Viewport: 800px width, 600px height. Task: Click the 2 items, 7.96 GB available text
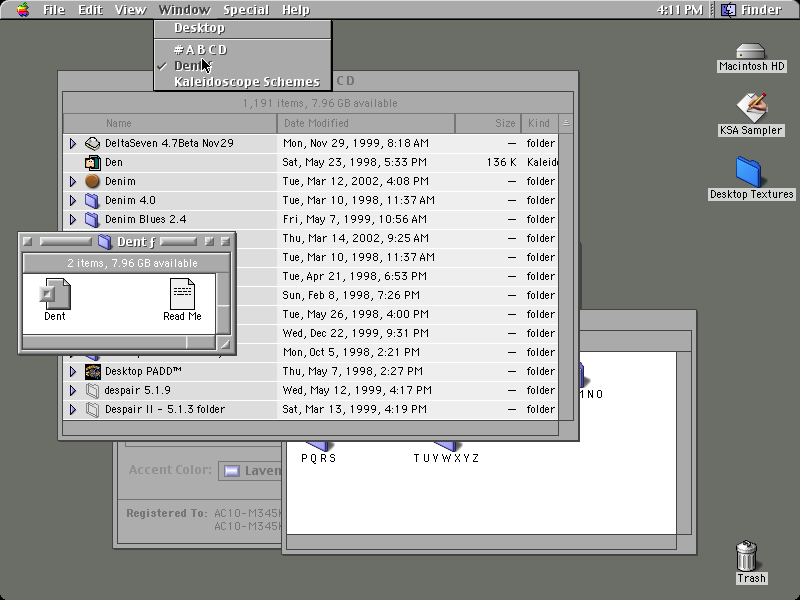click(132, 263)
